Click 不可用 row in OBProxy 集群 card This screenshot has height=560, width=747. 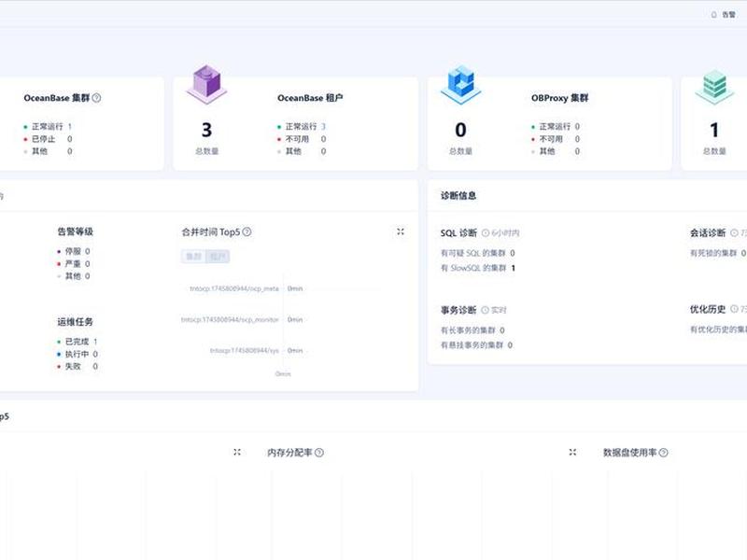tap(556, 138)
